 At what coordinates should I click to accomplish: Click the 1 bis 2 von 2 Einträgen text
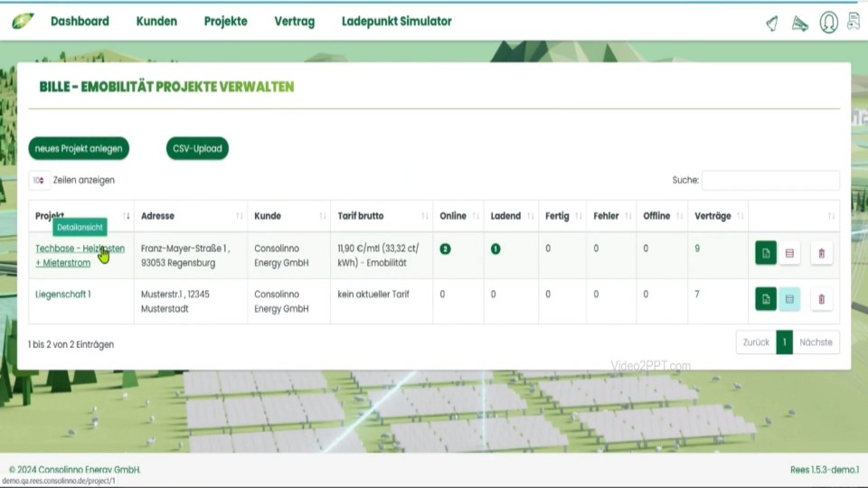click(x=71, y=344)
